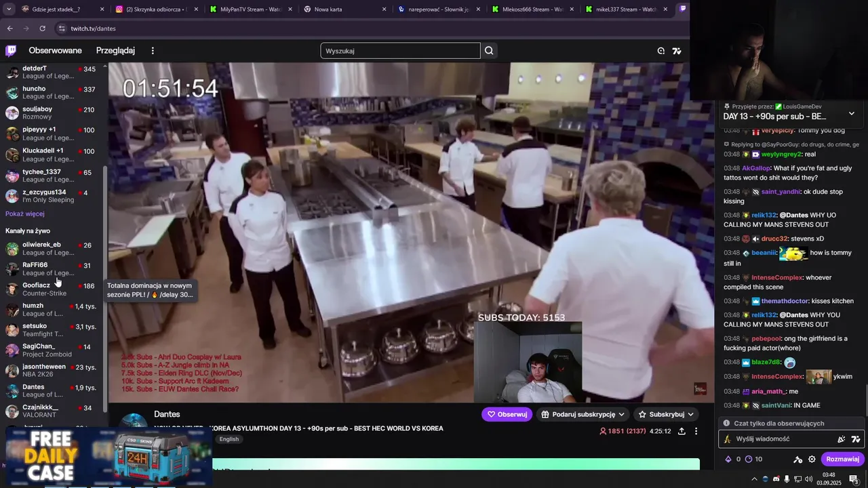
Task: Open the Windows notifications center icon
Action: 854,479
